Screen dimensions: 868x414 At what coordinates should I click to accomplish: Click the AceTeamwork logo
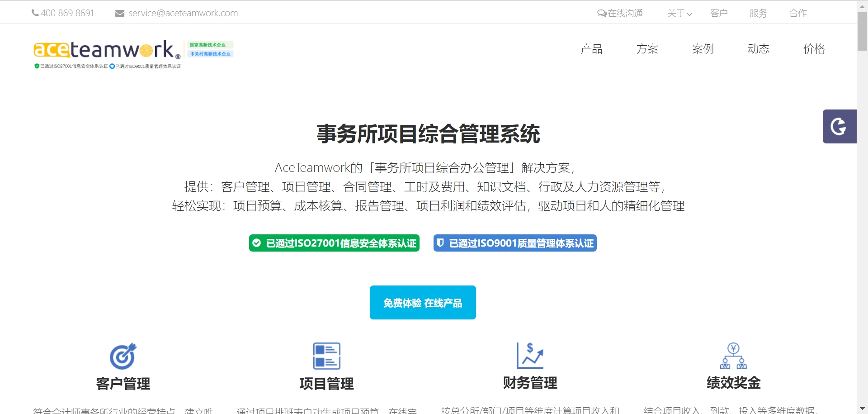107,49
